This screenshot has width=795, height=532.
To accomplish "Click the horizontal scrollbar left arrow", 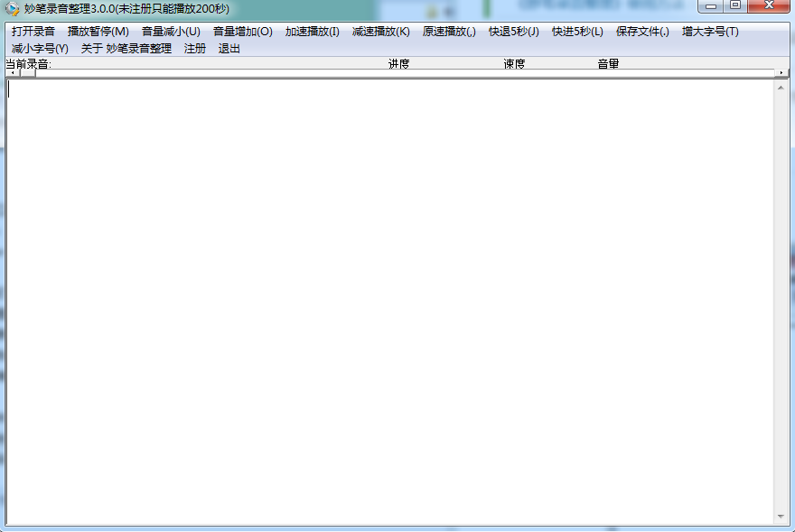I will tap(13, 73).
